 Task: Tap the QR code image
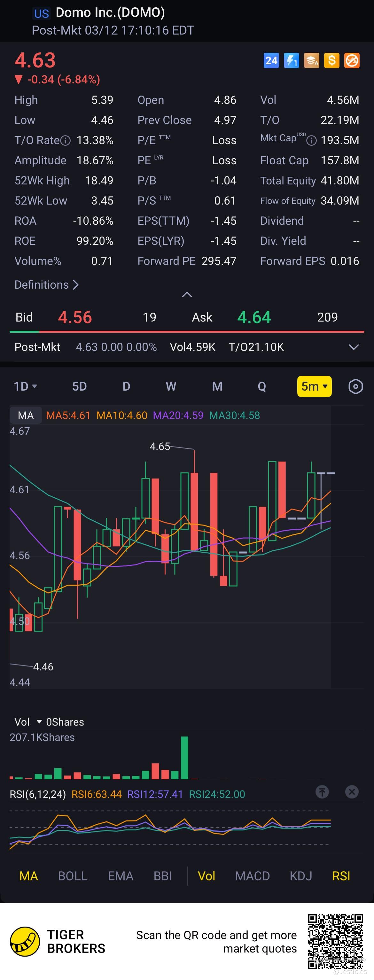click(336, 942)
